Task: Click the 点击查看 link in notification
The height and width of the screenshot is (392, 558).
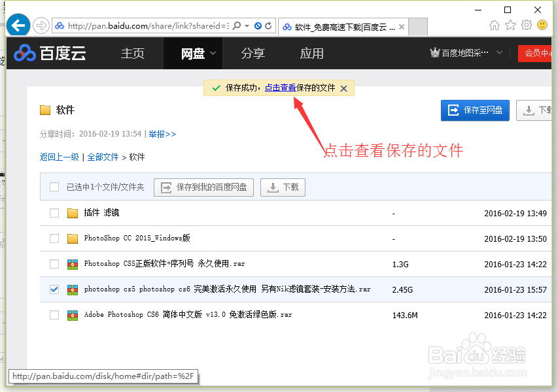Action: (x=280, y=88)
